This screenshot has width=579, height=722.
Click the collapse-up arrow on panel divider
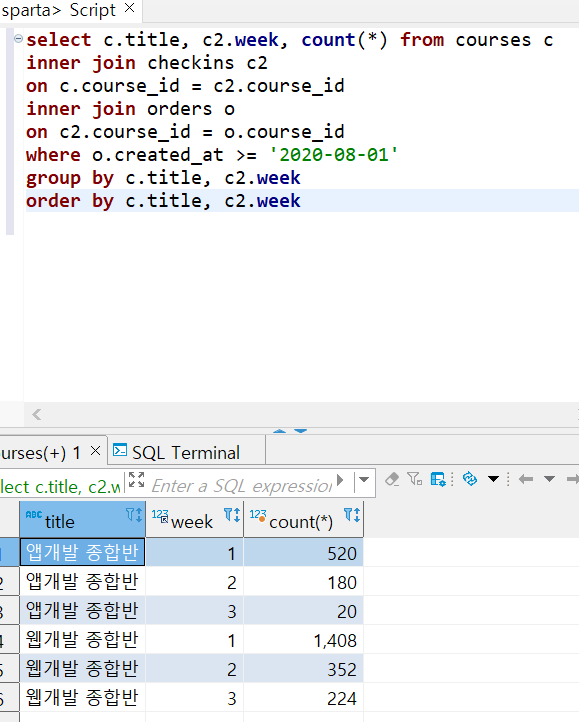[x=279, y=431]
